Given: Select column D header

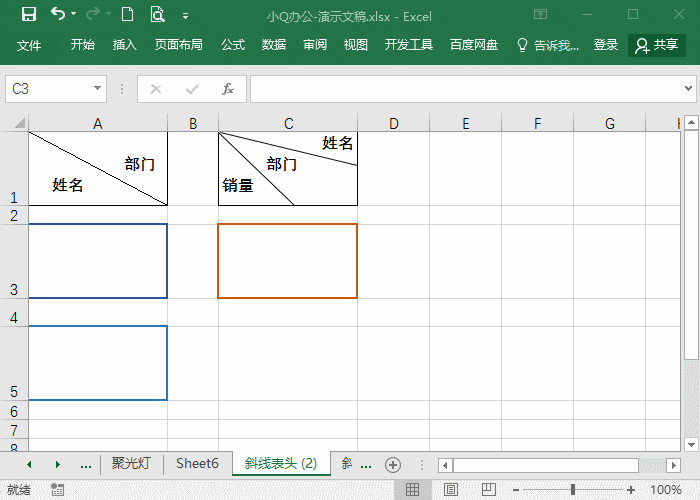Looking at the screenshot, I should (393, 123).
